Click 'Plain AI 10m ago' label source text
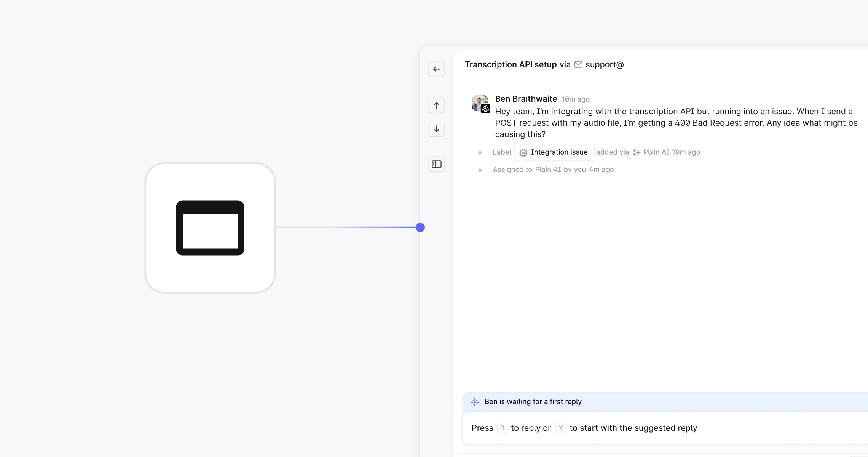868x457 pixels. [x=672, y=152]
